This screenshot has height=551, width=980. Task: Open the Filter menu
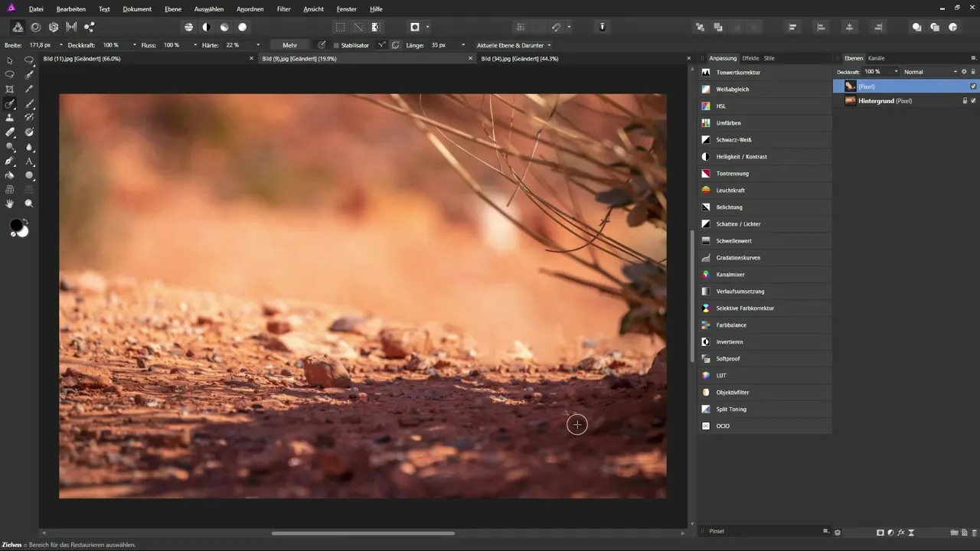pos(284,9)
